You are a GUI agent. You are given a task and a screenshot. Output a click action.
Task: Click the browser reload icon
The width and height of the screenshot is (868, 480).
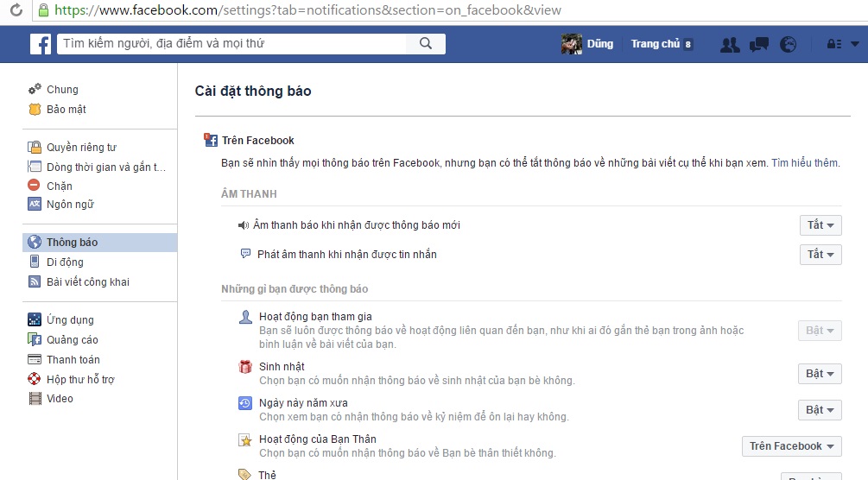coord(16,10)
